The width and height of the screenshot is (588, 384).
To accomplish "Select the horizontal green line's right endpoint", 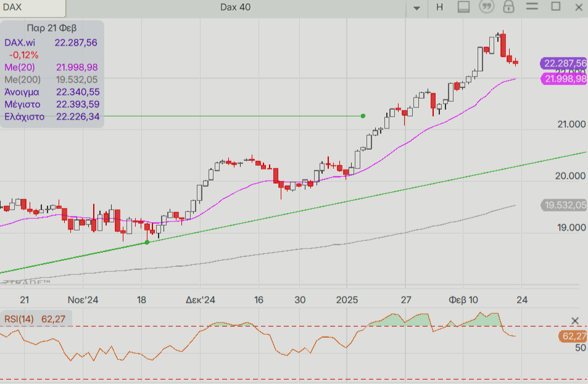I will [363, 116].
